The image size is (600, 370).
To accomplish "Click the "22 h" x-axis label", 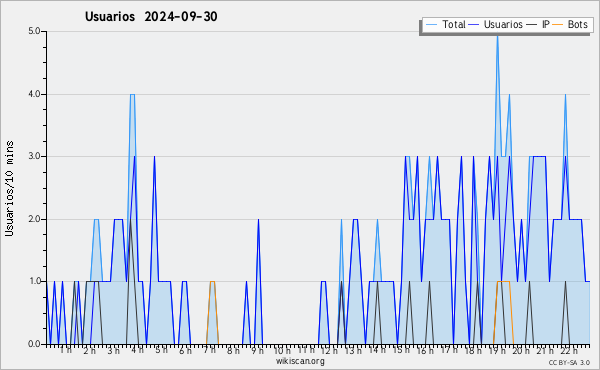I will pos(569,351).
